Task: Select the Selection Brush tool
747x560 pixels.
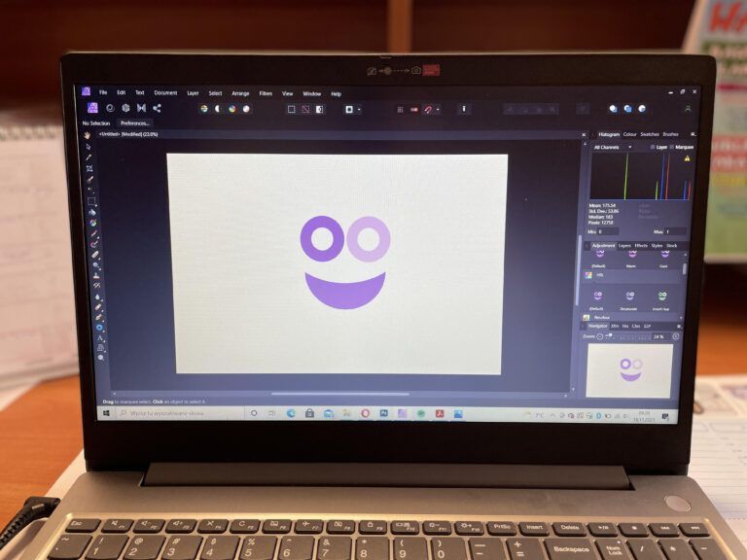Action: click(x=90, y=180)
